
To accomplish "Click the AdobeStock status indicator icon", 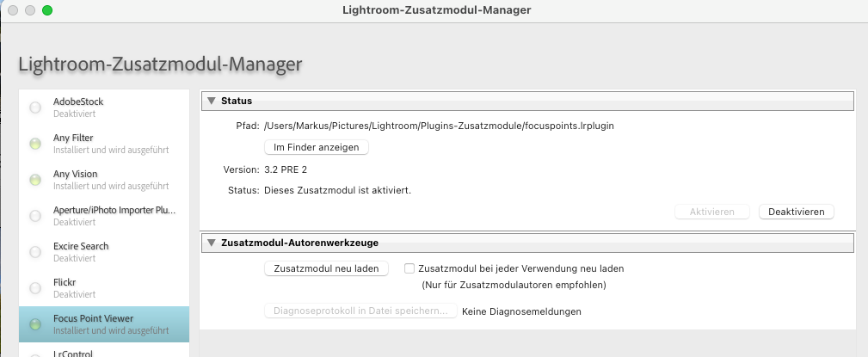I will click(35, 108).
